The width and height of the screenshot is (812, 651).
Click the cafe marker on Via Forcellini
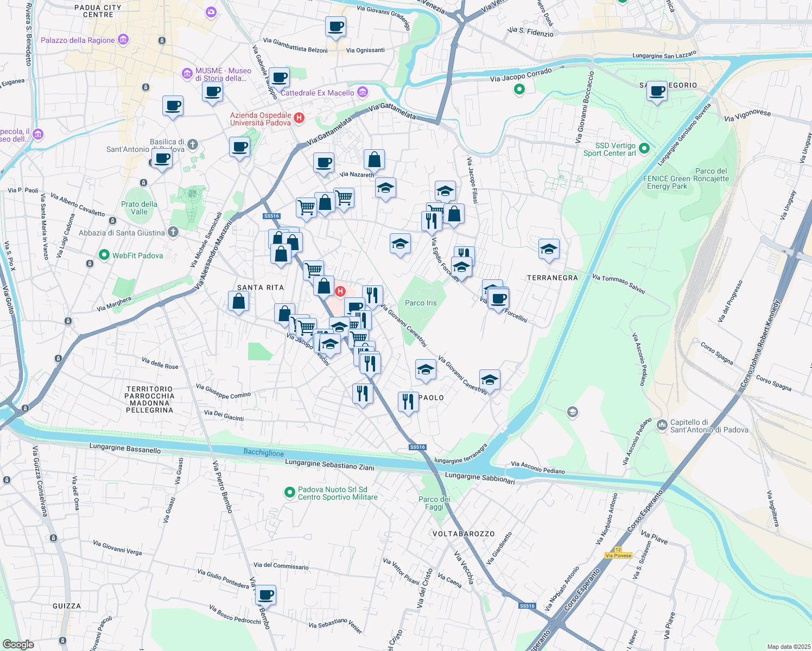(x=499, y=299)
